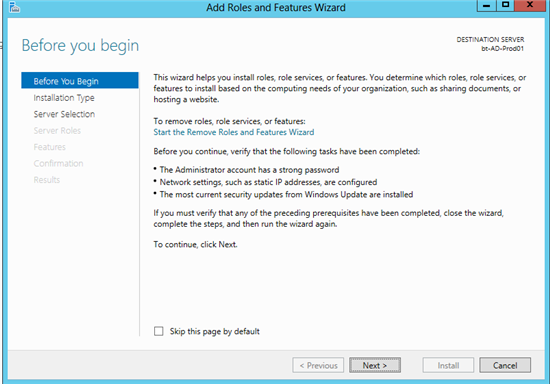Cancel the wizard
This screenshot has height=384, width=550.
(505, 365)
